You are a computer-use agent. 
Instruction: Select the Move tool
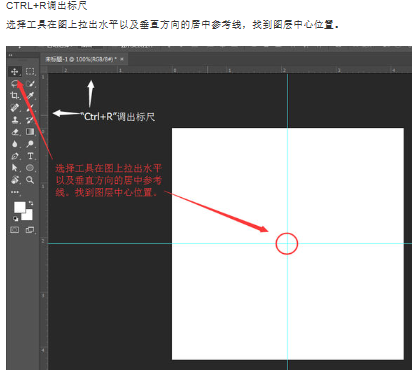(x=14, y=71)
